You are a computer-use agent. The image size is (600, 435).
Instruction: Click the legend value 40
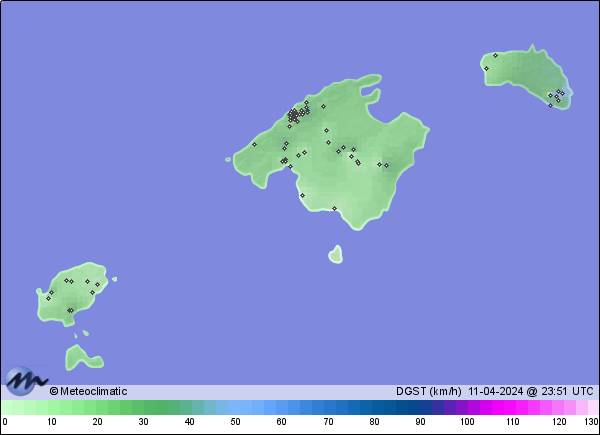point(189,422)
